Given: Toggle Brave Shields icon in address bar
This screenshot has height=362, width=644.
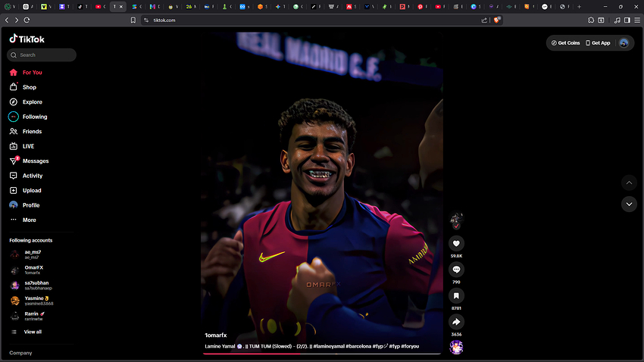Looking at the screenshot, I should 496,20.
